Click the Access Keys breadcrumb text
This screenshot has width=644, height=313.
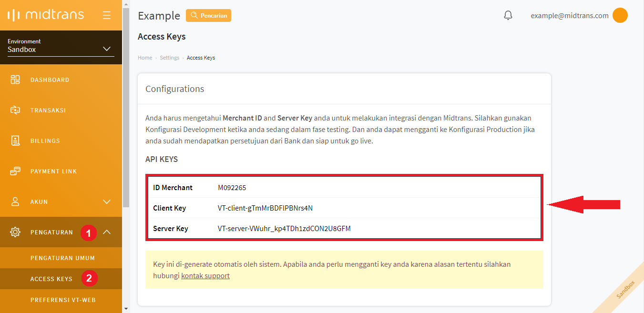coord(201,58)
